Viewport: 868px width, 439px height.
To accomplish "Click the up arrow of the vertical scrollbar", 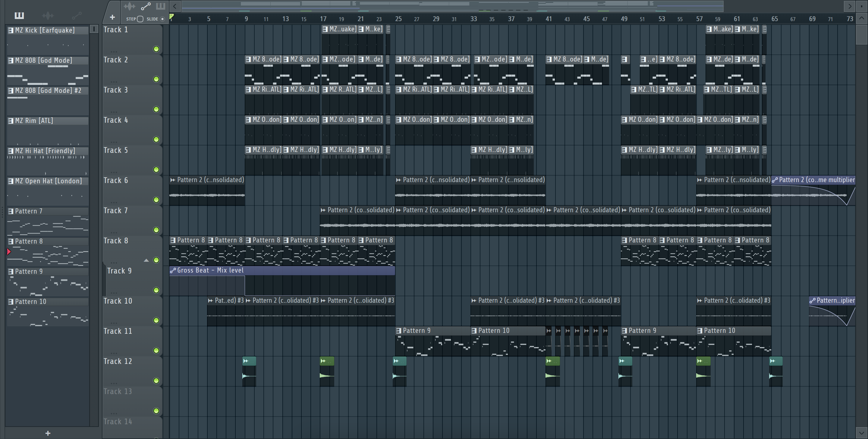I will 861,19.
